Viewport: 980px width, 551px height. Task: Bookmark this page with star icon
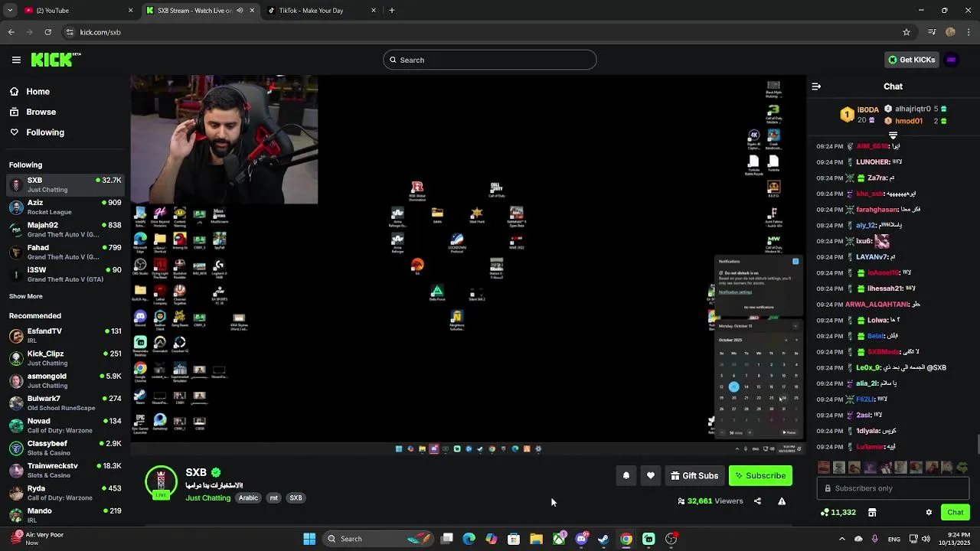[x=906, y=32]
